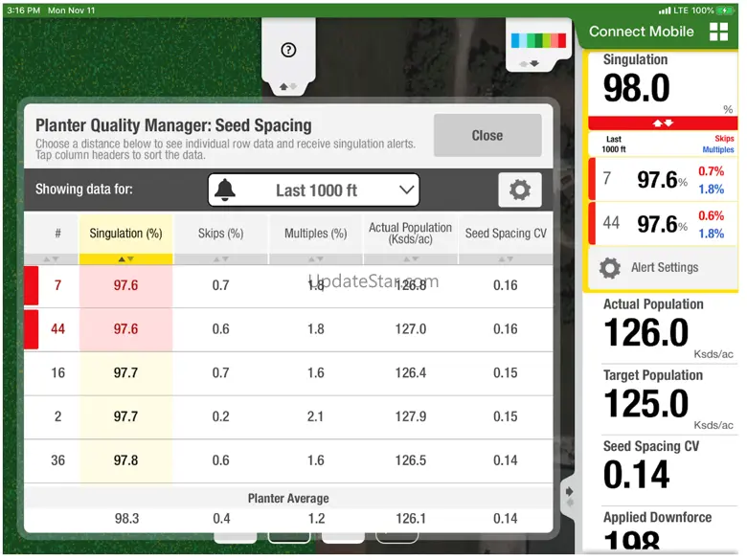The image size is (747, 560).
Task: Collapse the red singulation expander bar
Action: point(663,123)
